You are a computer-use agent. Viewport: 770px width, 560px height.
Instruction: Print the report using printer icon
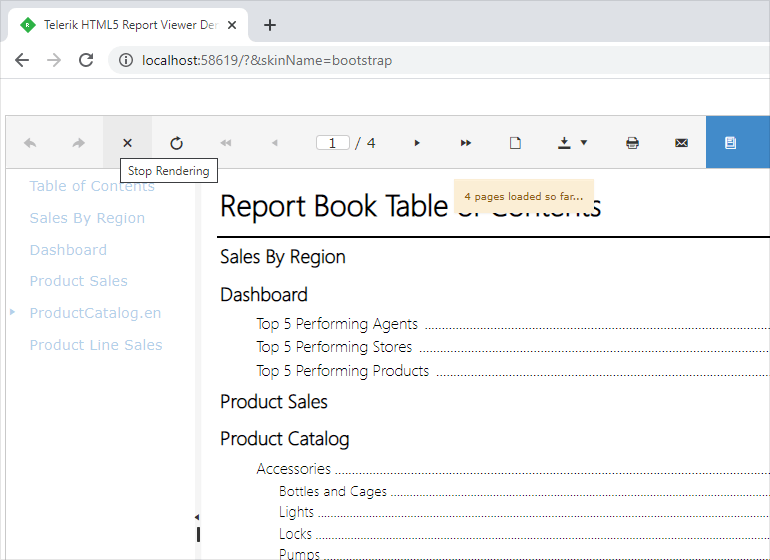pyautogui.click(x=632, y=143)
